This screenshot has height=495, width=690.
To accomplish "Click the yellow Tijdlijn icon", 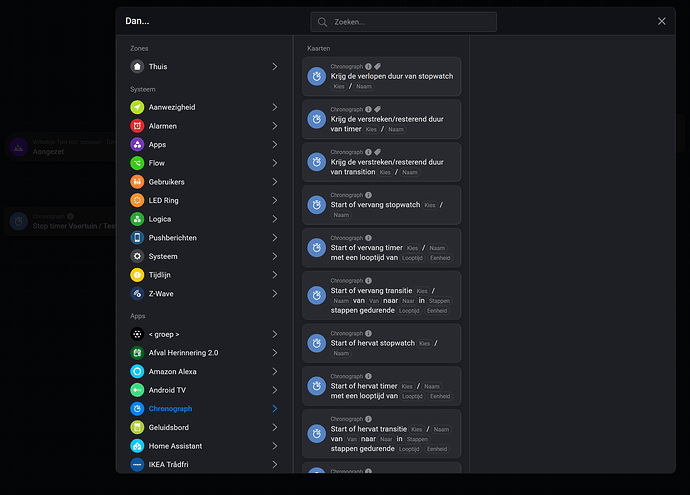I will (x=137, y=275).
